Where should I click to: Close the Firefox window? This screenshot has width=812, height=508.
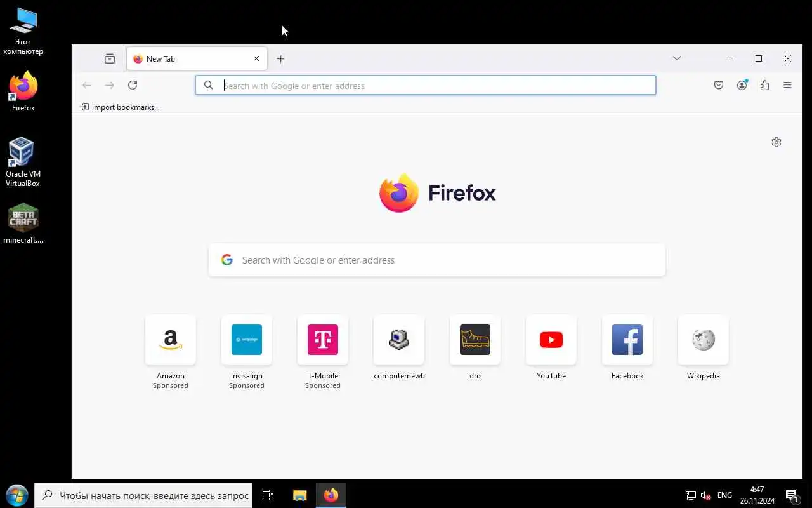pos(788,58)
